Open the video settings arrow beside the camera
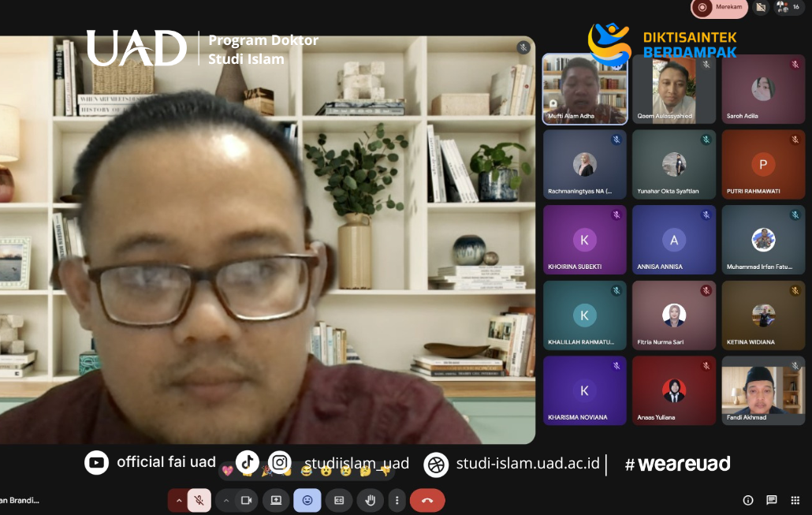812x515 pixels. pyautogui.click(x=226, y=500)
